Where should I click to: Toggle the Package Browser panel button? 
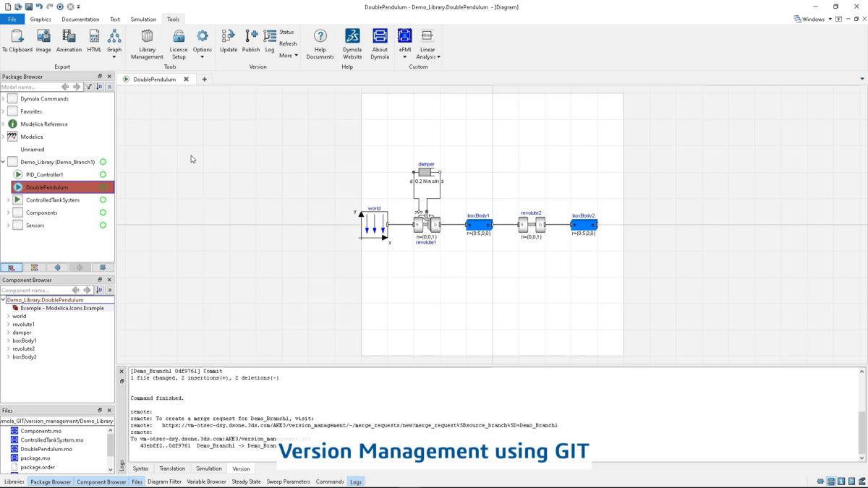coord(51,481)
